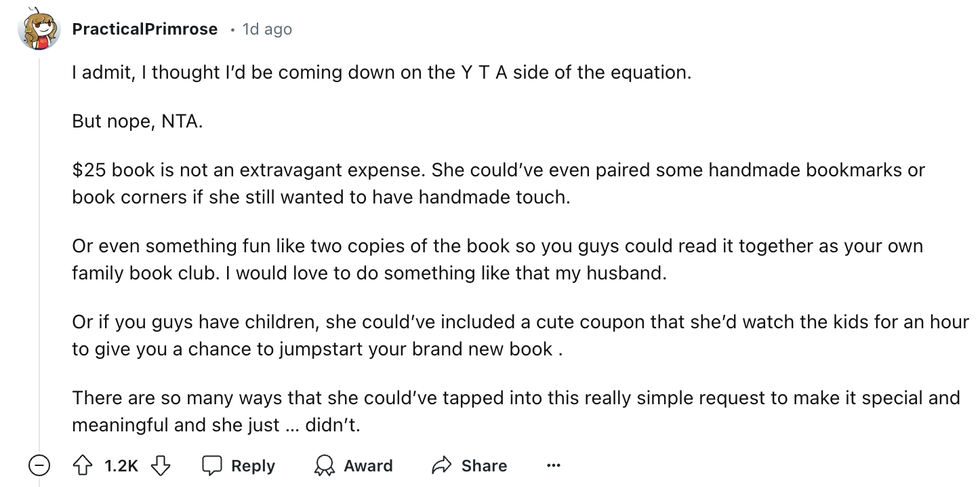
Task: Expand more comment actions via the ellipsis
Action: [554, 465]
